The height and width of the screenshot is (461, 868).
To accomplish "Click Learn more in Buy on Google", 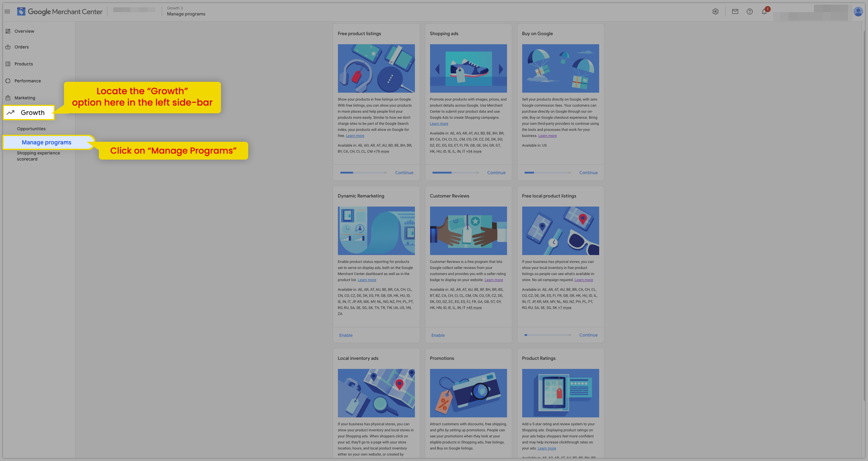I will tap(547, 136).
